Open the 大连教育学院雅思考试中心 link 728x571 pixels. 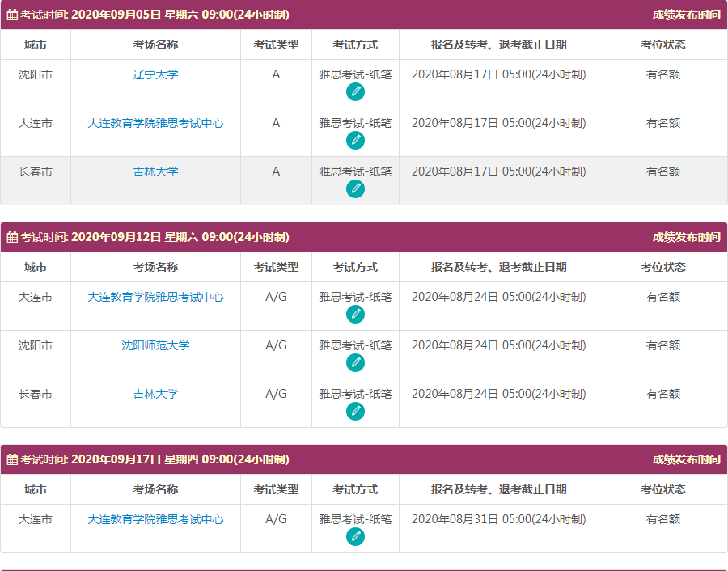(x=154, y=123)
